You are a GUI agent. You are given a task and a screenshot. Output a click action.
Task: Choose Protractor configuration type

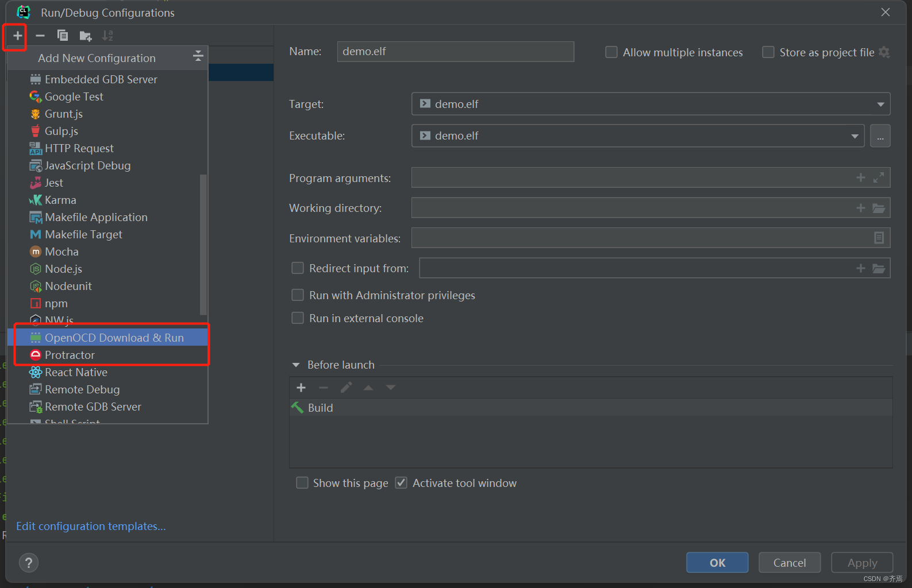coord(107,355)
